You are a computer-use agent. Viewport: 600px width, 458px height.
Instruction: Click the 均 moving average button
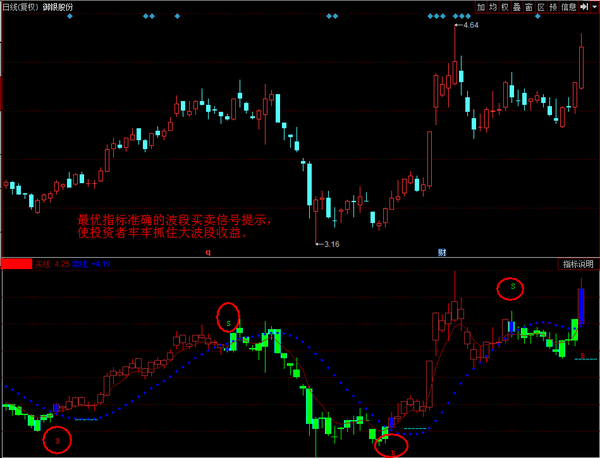click(495, 7)
